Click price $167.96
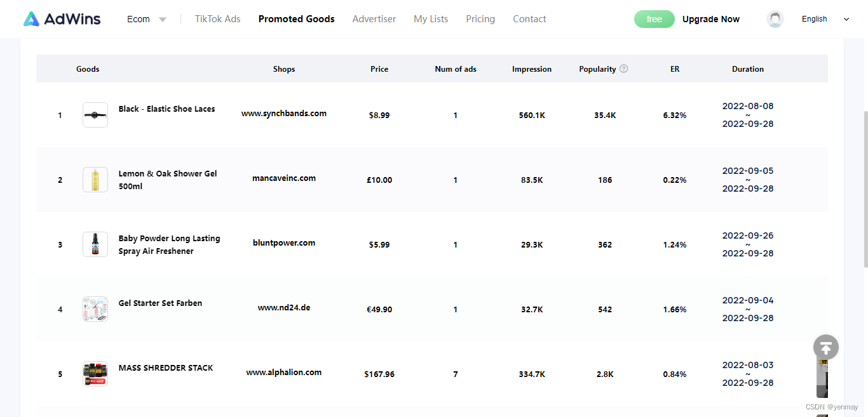Viewport: 868px width, 417px height. click(379, 374)
